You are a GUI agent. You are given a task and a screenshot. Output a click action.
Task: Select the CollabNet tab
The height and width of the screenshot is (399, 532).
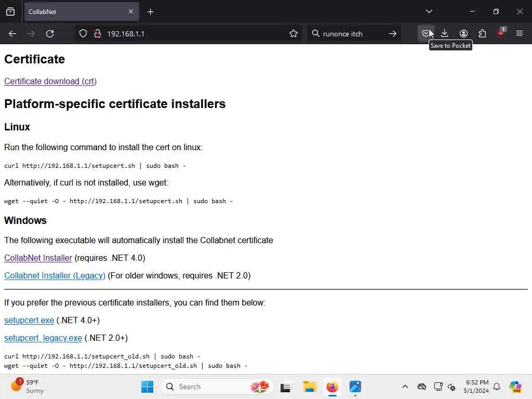pyautogui.click(x=82, y=12)
